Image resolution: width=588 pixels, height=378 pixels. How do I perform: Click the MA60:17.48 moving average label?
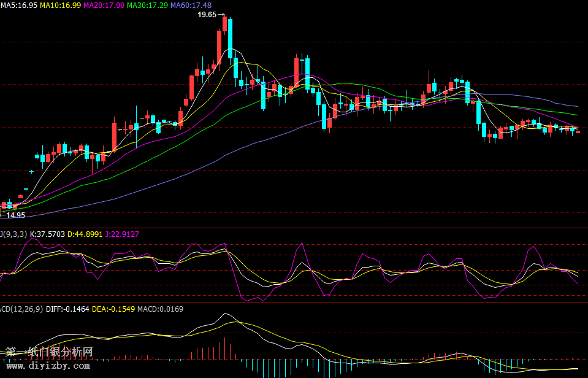coord(191,5)
